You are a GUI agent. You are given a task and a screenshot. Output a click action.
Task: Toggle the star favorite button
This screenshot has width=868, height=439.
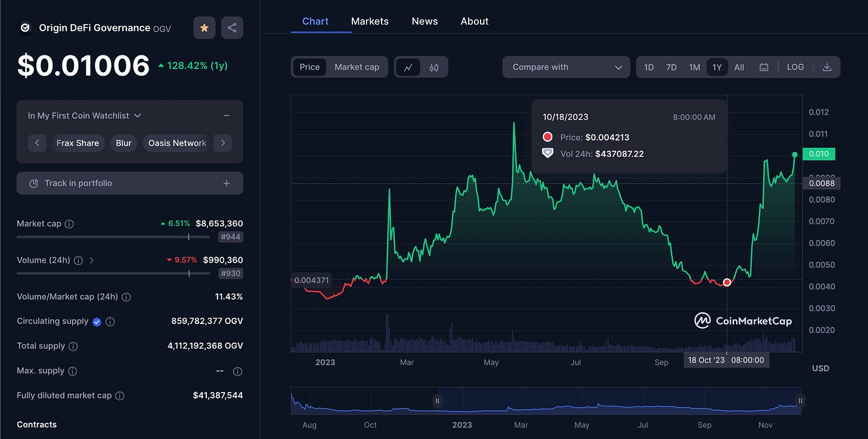204,27
